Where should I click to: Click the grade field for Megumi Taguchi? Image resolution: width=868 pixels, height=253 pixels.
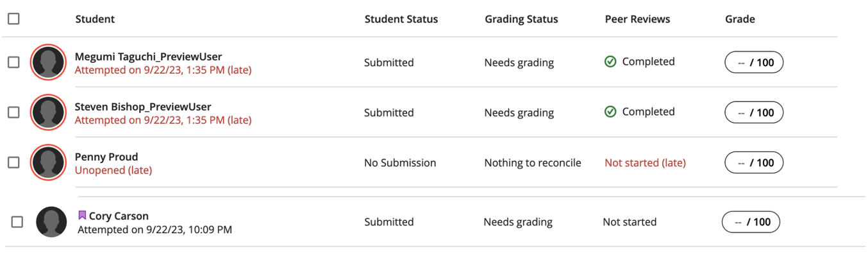click(x=754, y=62)
